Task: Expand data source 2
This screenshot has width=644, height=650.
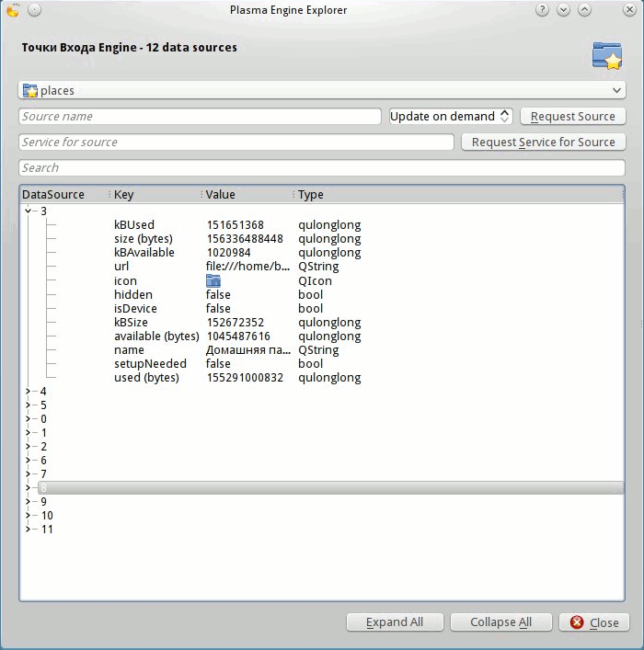Action: (x=28, y=447)
